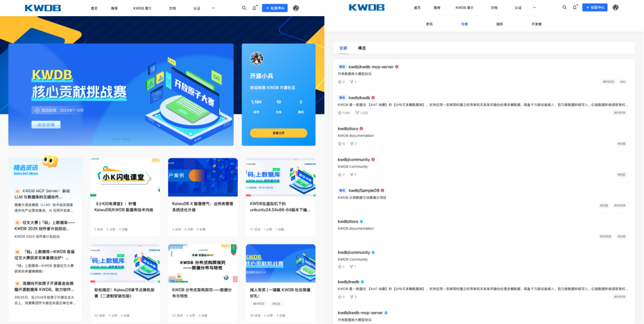
Task: Click blue source badge beside kwdb/docs
Action: tap(361, 221)
